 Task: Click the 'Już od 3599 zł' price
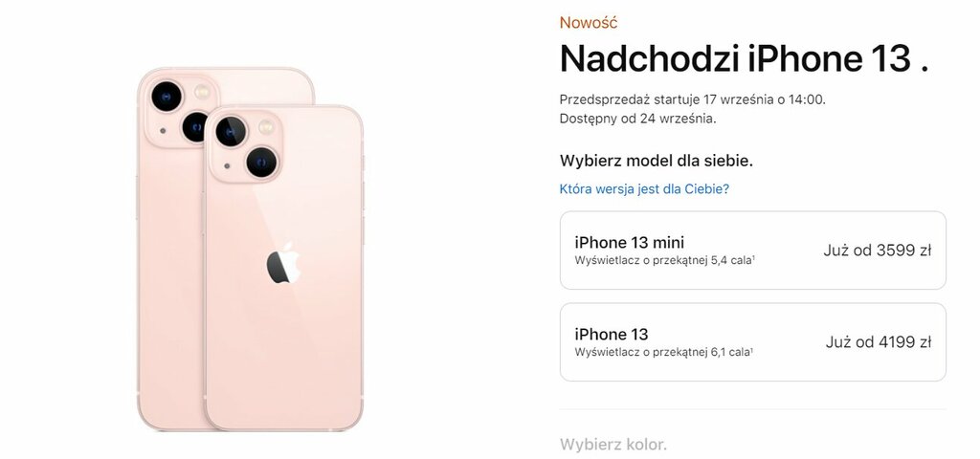877,251
